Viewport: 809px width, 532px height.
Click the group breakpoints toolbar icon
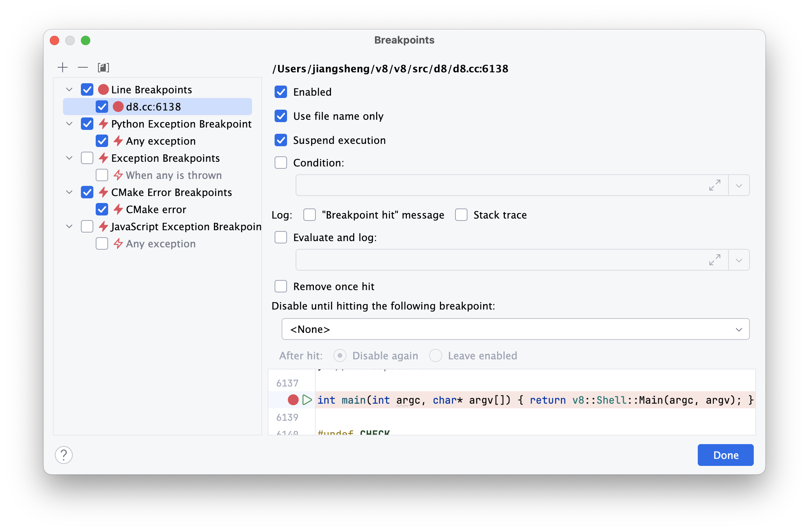click(103, 68)
